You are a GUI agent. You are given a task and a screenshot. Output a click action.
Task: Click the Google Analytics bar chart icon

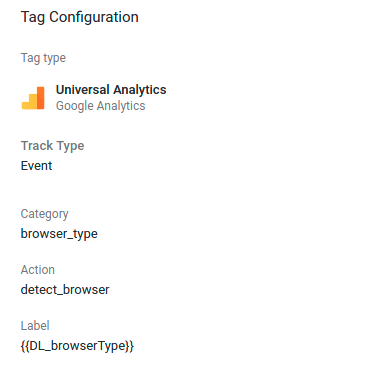(x=33, y=98)
